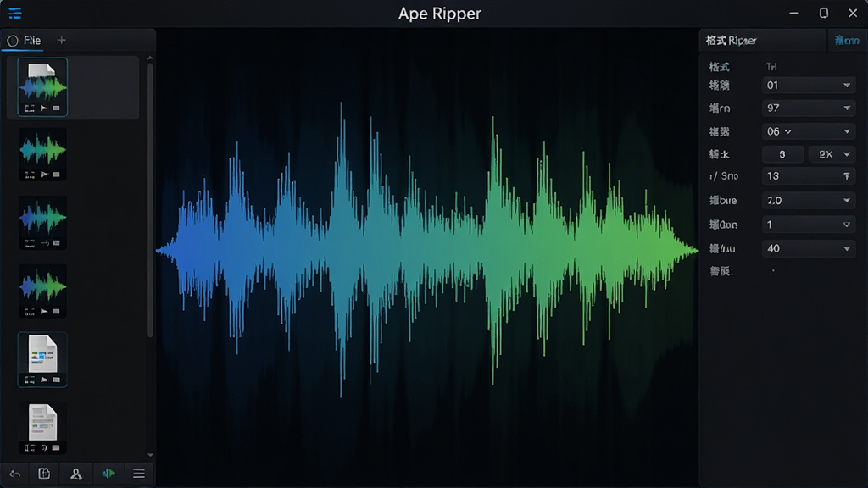Click the loop icon on the text document thumbnail
The height and width of the screenshot is (488, 868).
pyautogui.click(x=44, y=447)
